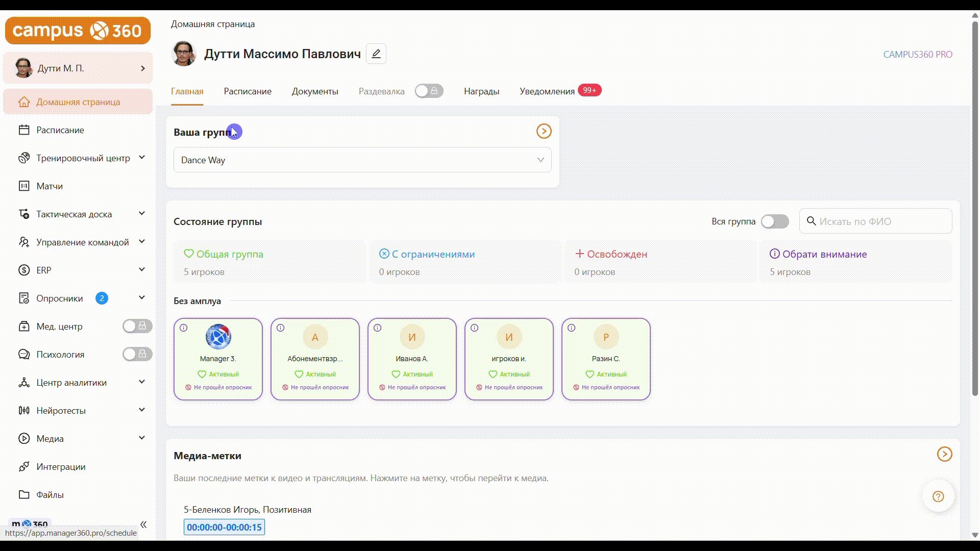This screenshot has width=980, height=551.
Task: Expand Тренировочный центр menu
Action: pyautogui.click(x=142, y=158)
